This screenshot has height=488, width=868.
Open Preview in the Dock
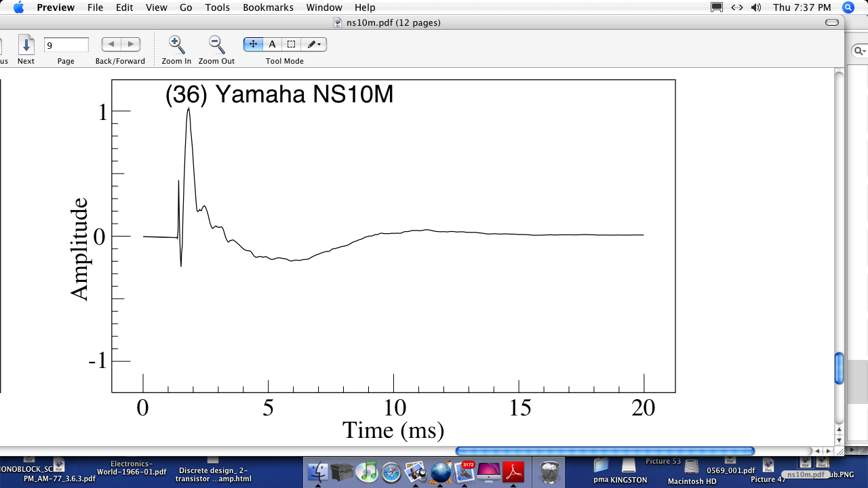click(415, 471)
